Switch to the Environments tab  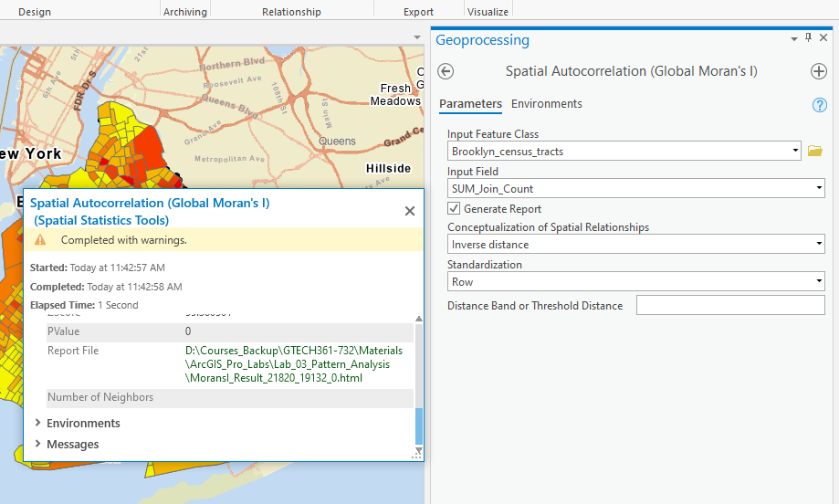coord(546,104)
